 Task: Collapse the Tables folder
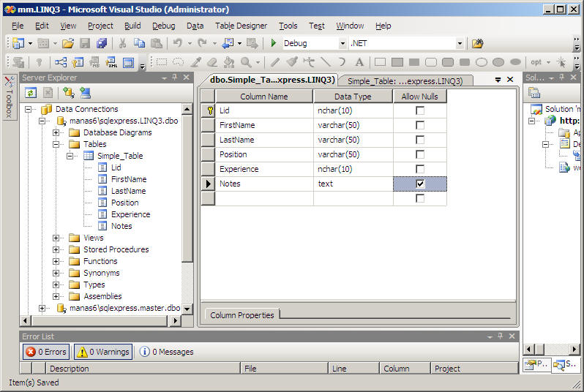point(56,144)
